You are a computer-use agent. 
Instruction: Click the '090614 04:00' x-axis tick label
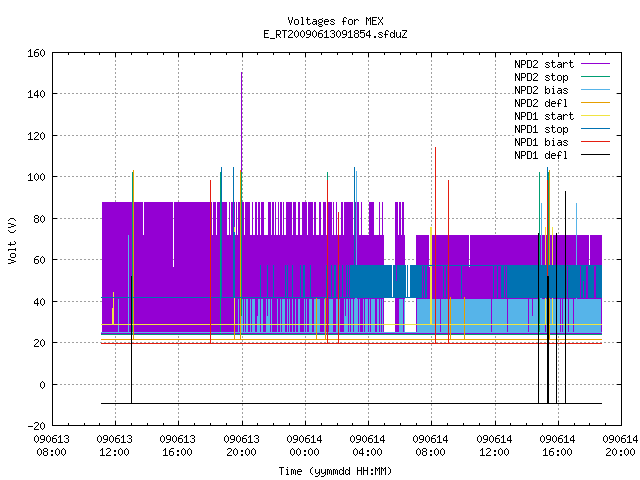click(367, 446)
